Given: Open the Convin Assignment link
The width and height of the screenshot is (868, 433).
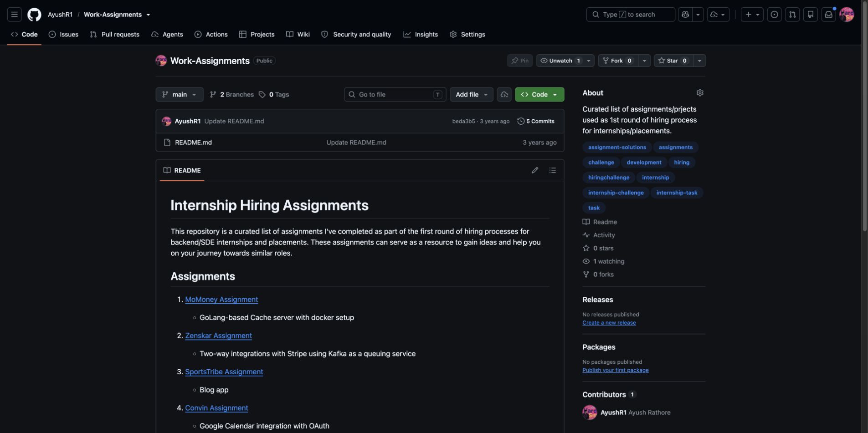Looking at the screenshot, I should click(216, 408).
